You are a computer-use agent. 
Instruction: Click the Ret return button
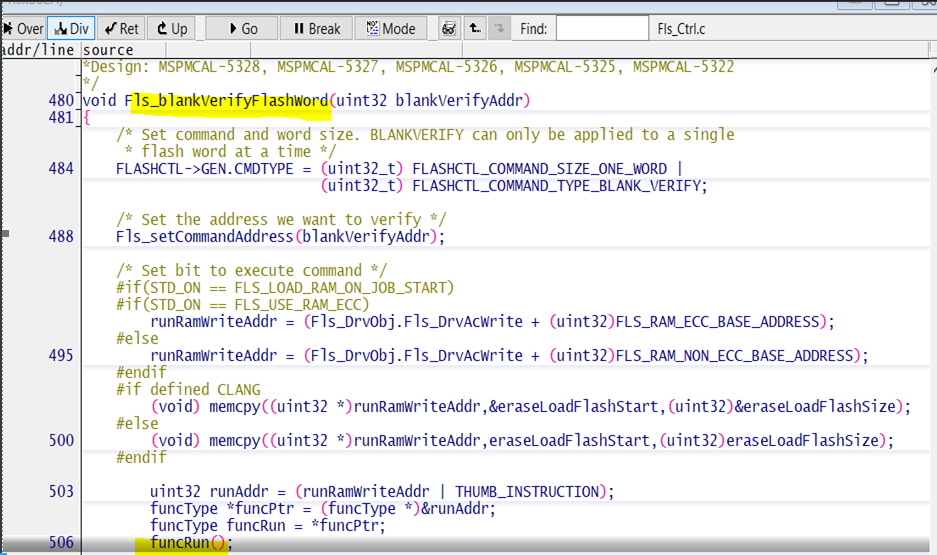121,29
